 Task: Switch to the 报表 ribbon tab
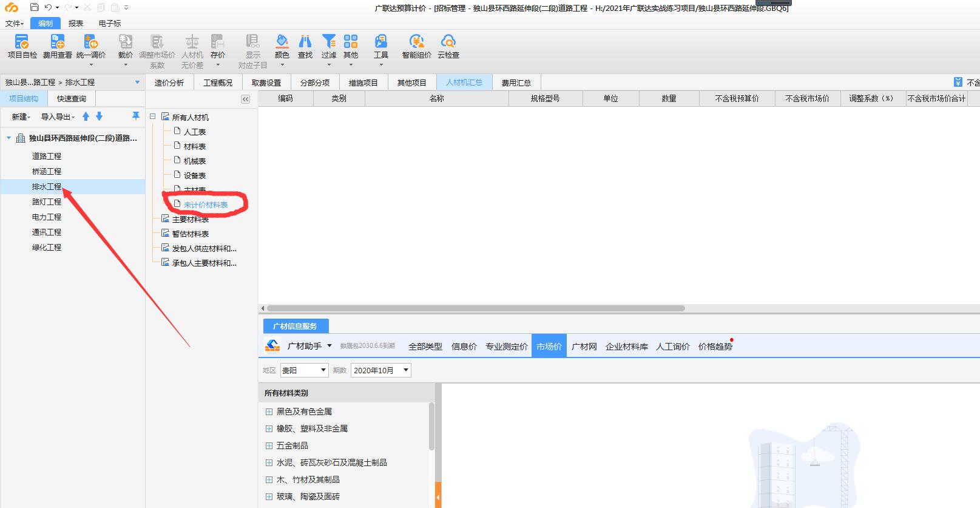pos(76,23)
